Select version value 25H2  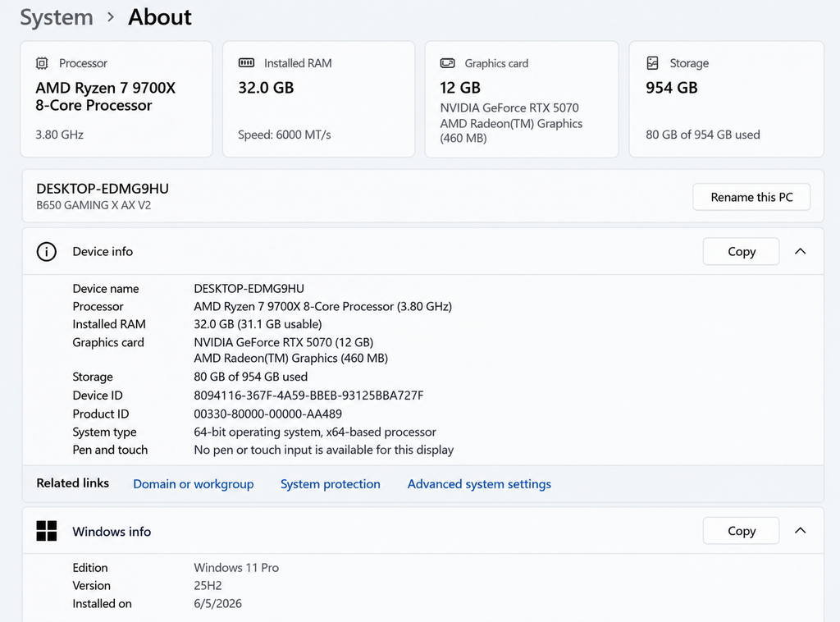tap(208, 586)
